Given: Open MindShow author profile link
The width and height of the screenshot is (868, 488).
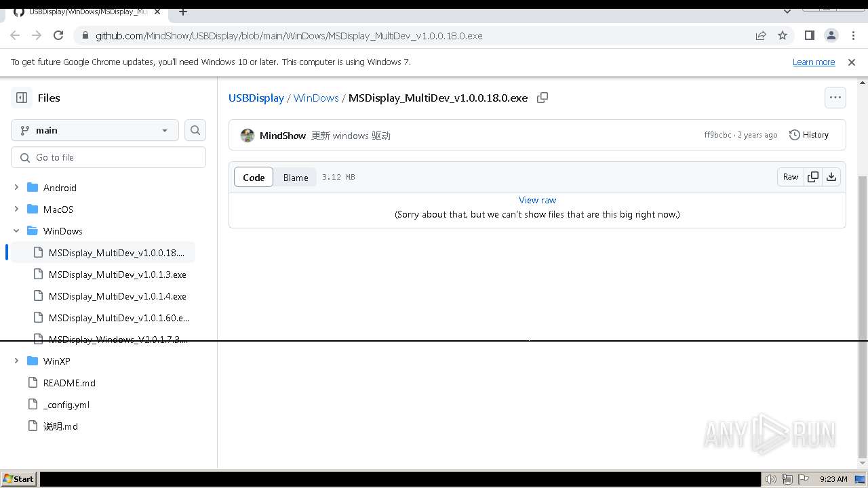Looking at the screenshot, I should (x=283, y=136).
